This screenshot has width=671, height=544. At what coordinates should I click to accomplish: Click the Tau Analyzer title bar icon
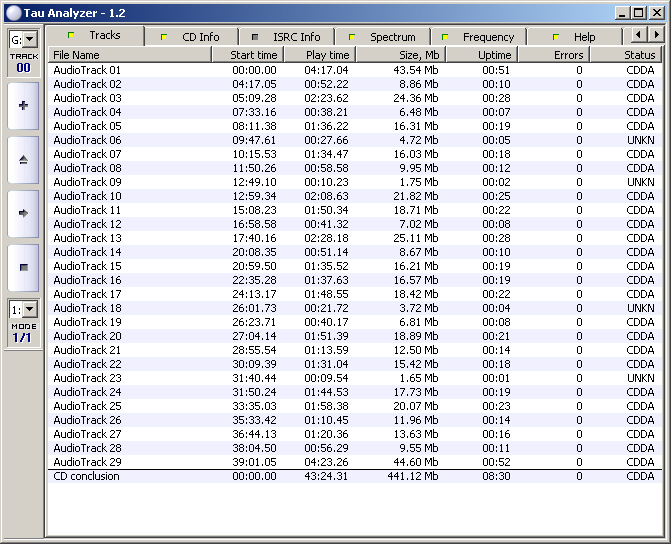coord(12,12)
